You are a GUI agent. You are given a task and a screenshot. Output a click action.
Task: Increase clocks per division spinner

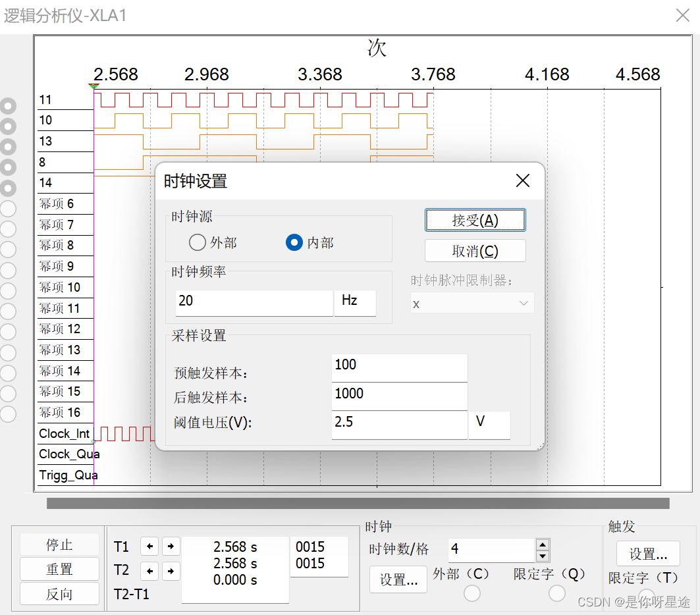(543, 545)
